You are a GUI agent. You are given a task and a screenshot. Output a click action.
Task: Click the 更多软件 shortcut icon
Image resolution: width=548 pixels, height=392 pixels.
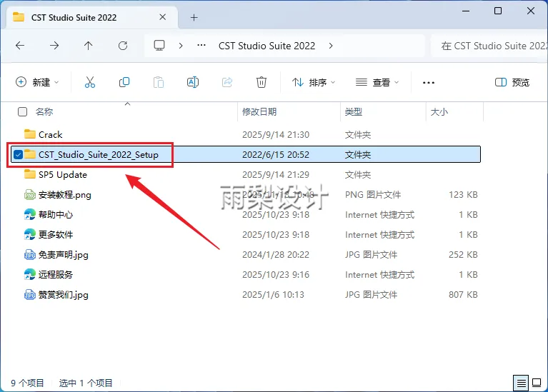tap(30, 234)
